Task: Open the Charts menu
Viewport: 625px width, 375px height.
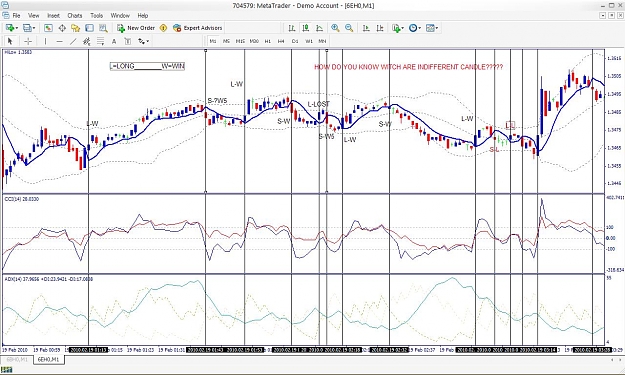Action: [75, 16]
